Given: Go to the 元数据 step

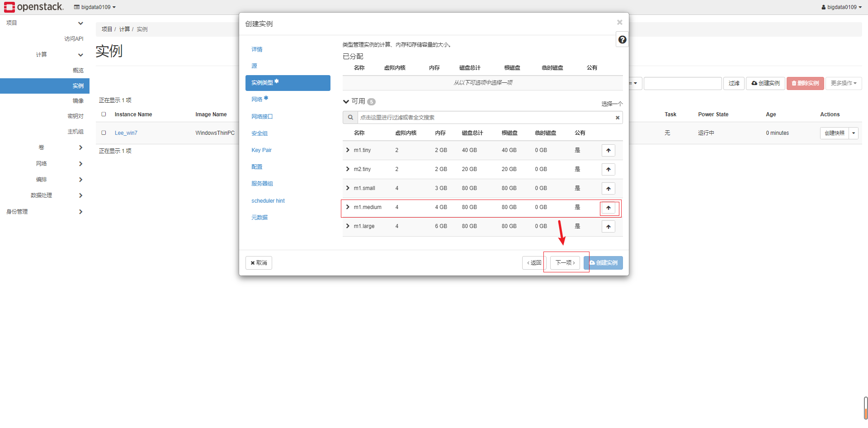Looking at the screenshot, I should pyautogui.click(x=259, y=218).
